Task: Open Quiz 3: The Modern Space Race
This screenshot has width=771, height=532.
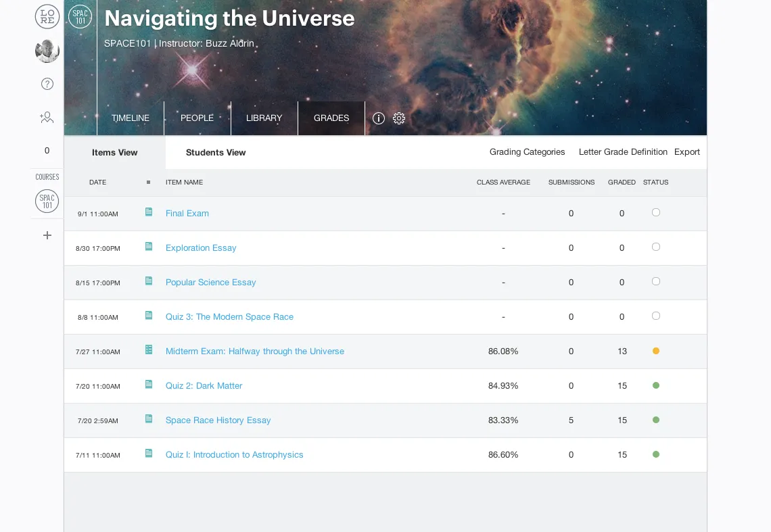Action: pos(230,316)
